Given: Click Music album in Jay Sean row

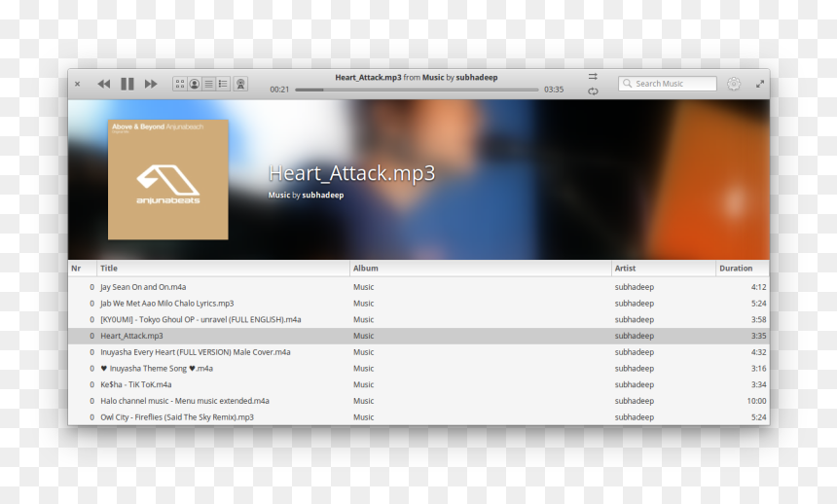Looking at the screenshot, I should coord(364,287).
